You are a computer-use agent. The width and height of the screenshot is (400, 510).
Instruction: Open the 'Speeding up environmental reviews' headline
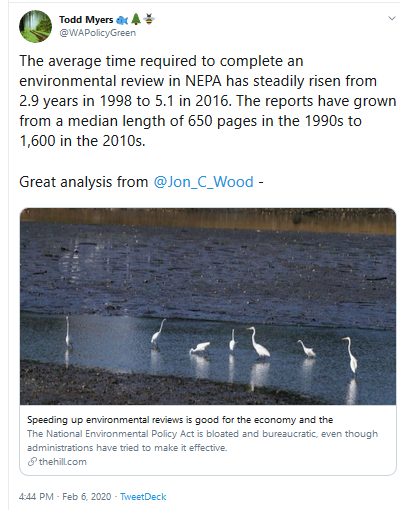pos(180,420)
